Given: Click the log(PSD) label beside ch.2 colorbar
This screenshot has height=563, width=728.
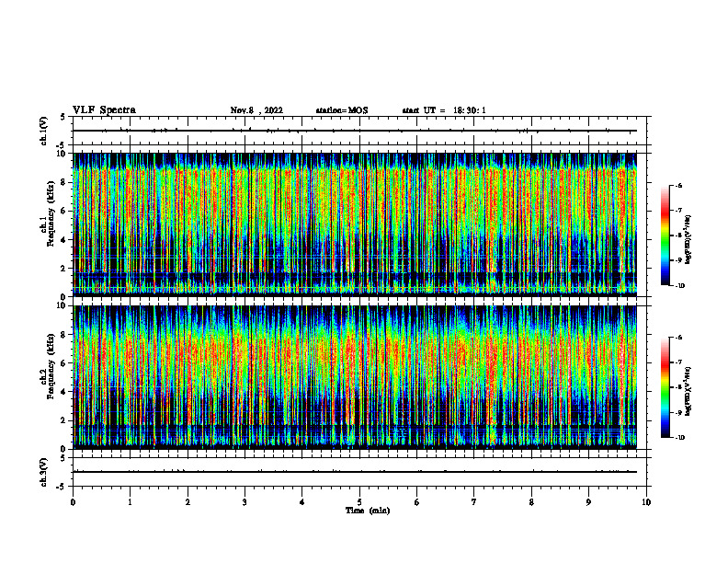Looking at the screenshot, I should pos(688,392).
